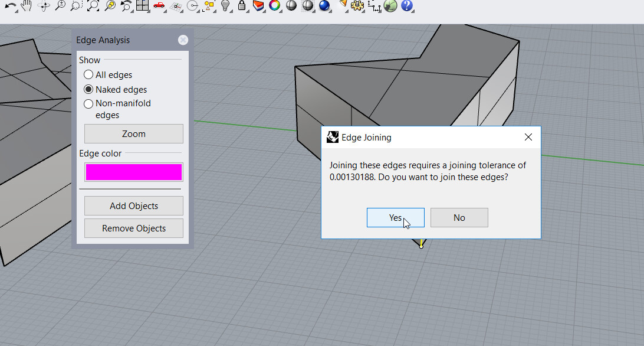The height and width of the screenshot is (346, 644).
Task: Click the light bulb Hide icon
Action: point(225,5)
